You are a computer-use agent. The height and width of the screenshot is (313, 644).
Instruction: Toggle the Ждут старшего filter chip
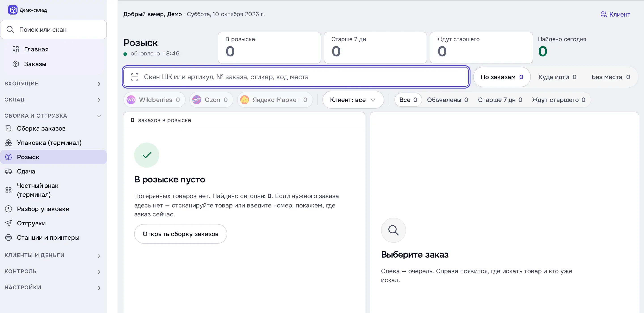pyautogui.click(x=559, y=100)
